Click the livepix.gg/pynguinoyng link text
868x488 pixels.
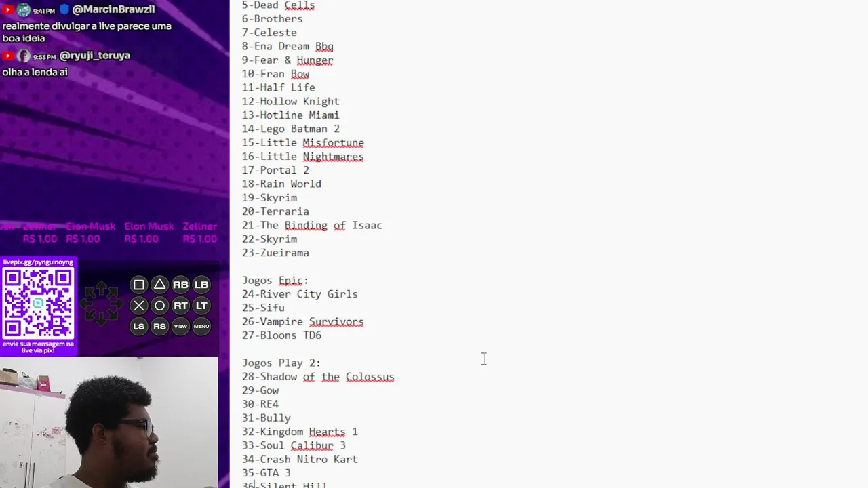click(x=38, y=262)
